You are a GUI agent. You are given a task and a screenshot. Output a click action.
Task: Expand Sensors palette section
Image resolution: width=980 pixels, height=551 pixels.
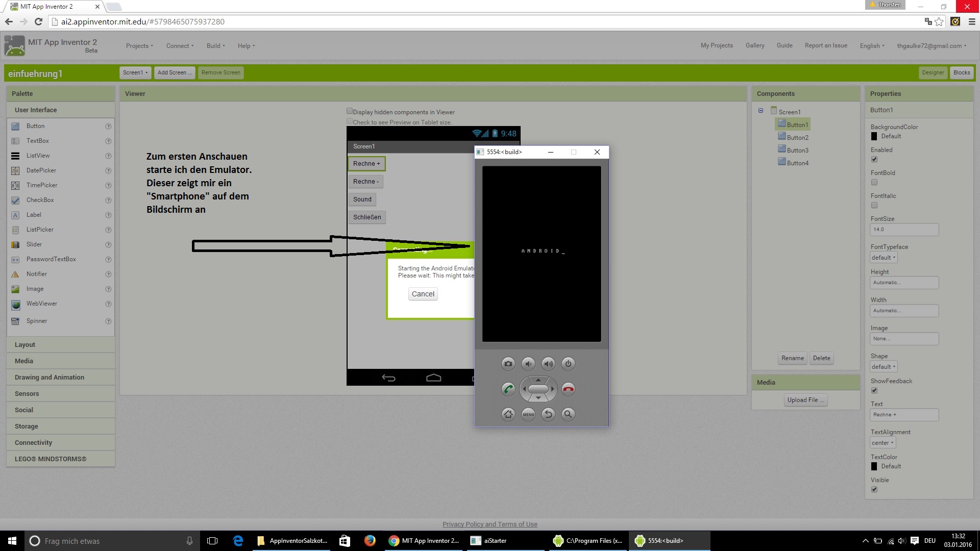(x=61, y=394)
